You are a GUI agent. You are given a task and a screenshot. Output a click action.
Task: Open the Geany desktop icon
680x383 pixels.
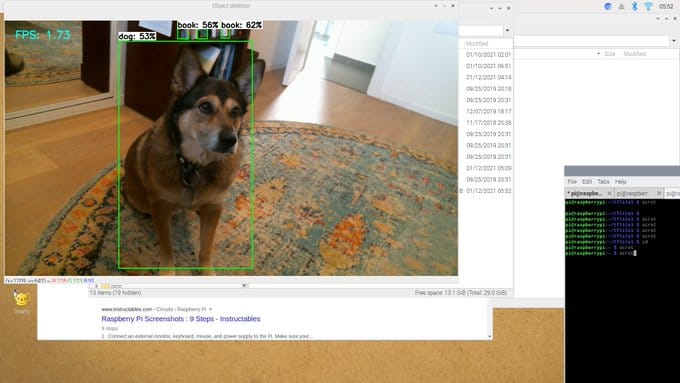21,301
